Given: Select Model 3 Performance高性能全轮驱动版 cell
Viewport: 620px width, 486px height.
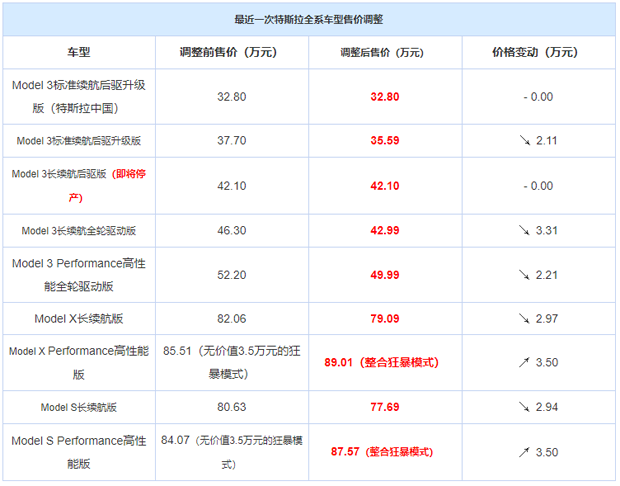Looking at the screenshot, I should point(79,274).
